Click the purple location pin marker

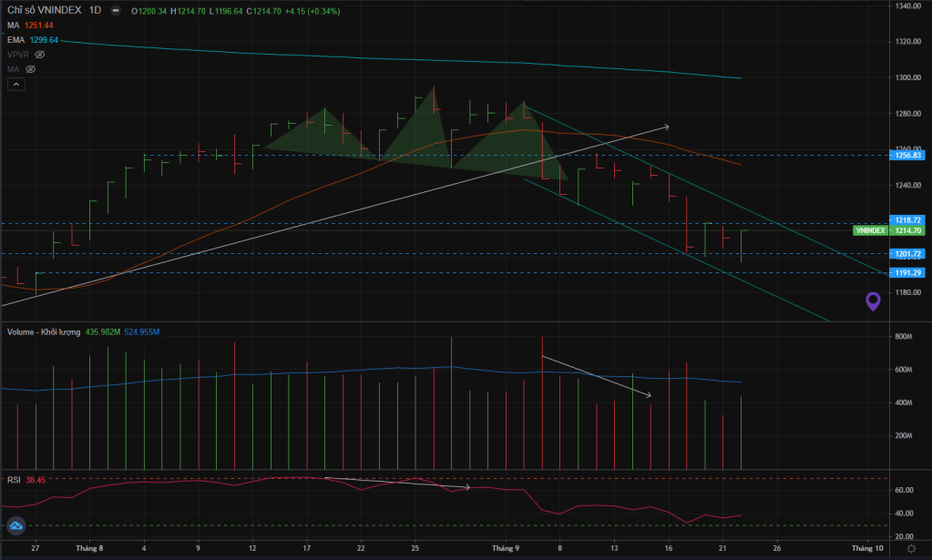[x=873, y=301]
